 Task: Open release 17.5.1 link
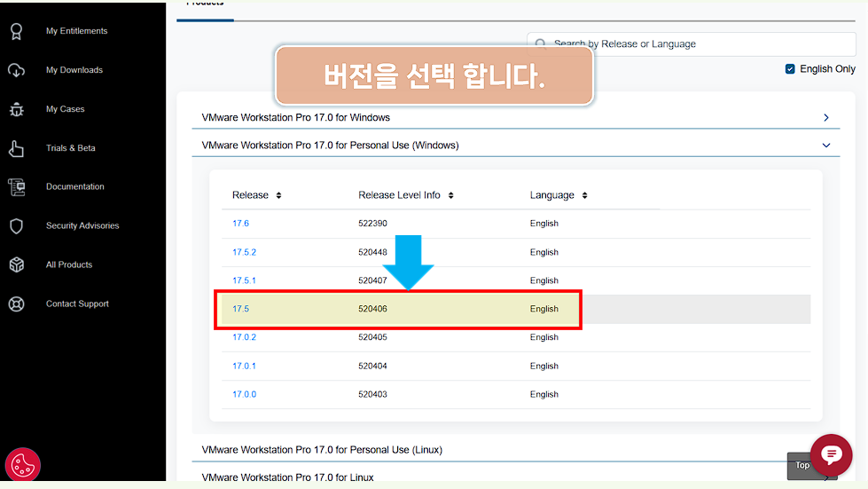[x=244, y=280]
